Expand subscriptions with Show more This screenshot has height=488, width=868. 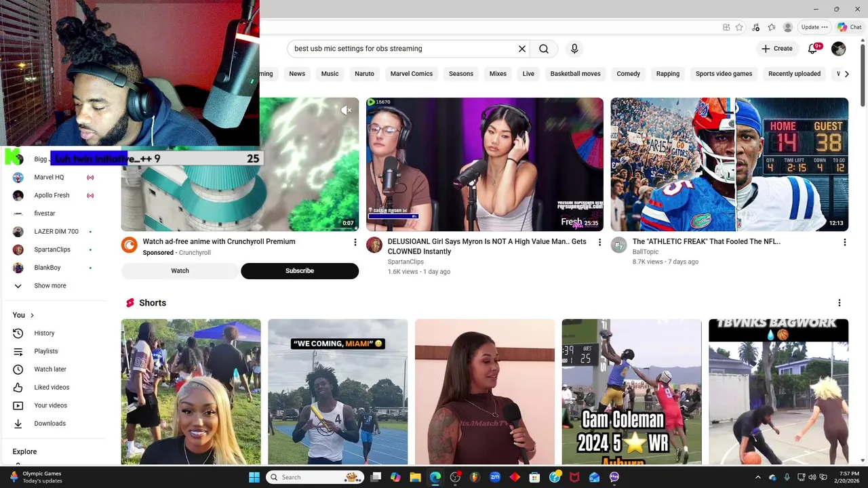[54, 286]
